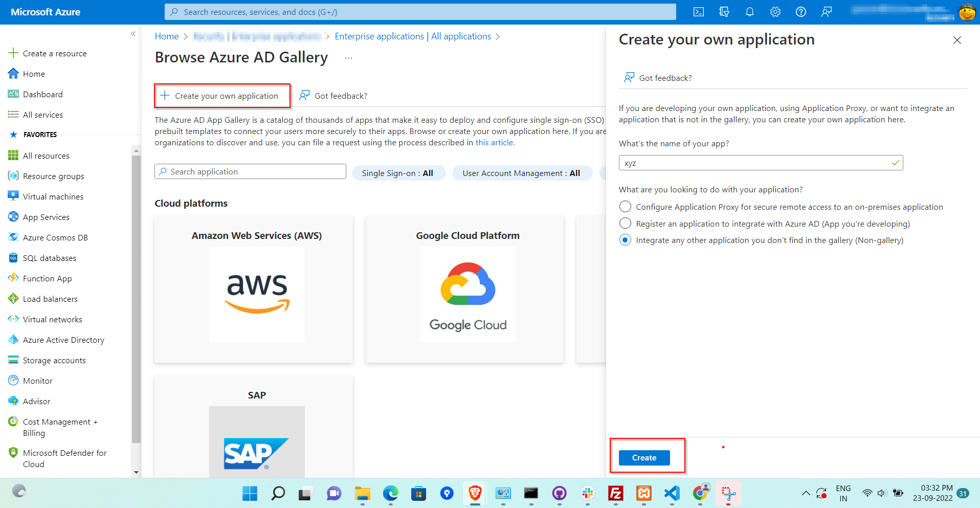Open XAMPP from the taskbar
The width and height of the screenshot is (980, 508).
(x=643, y=493)
